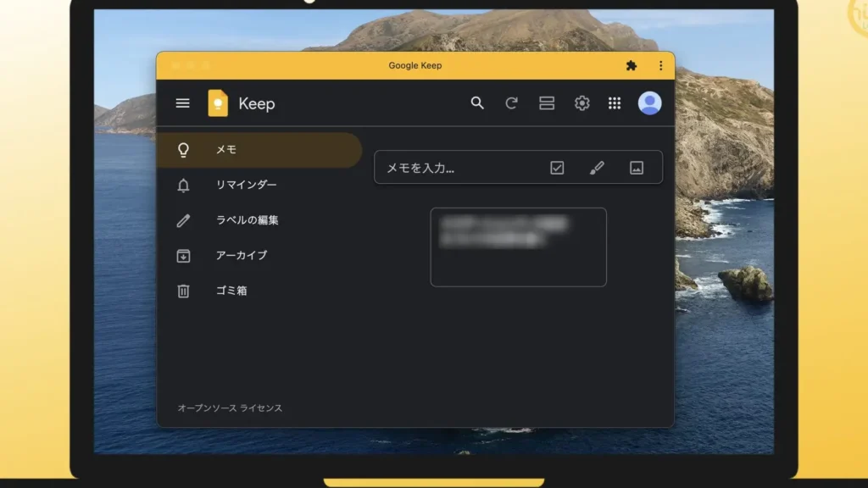
Task: Open リマインダー in the sidebar
Action: click(x=259, y=185)
